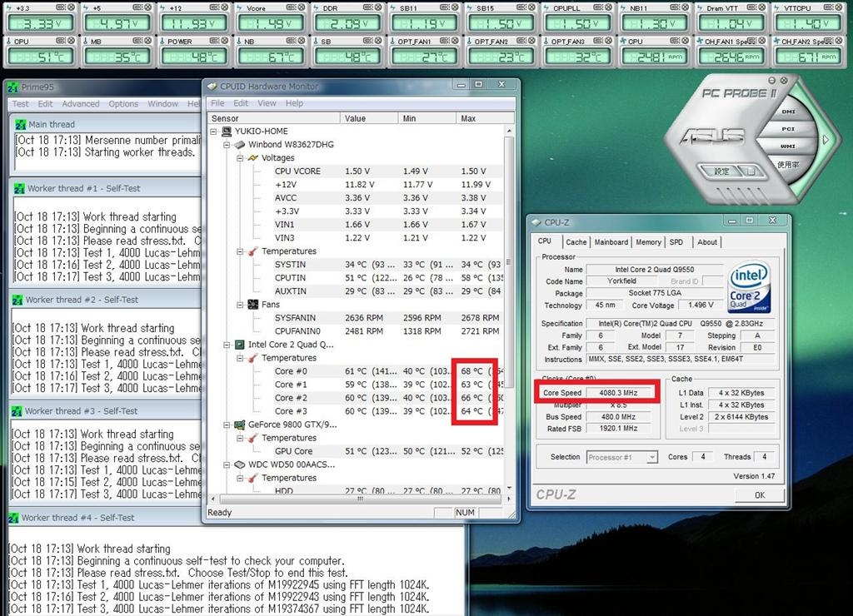Collapse the GeForce 9800 GTX node

coord(227,425)
